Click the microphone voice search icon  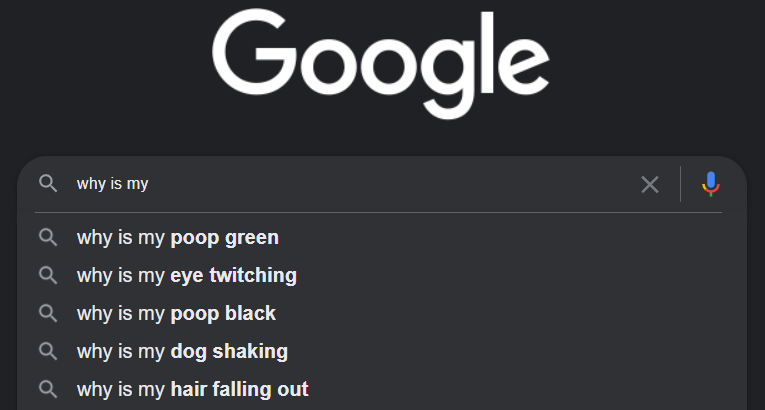click(711, 184)
